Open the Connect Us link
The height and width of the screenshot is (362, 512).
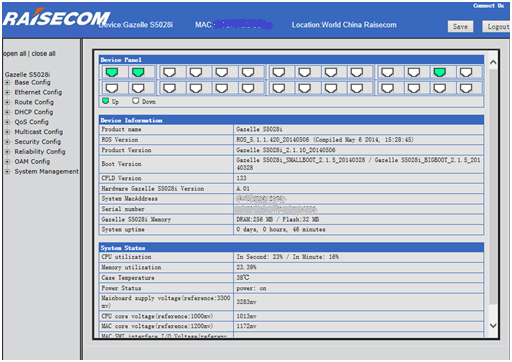point(488,6)
